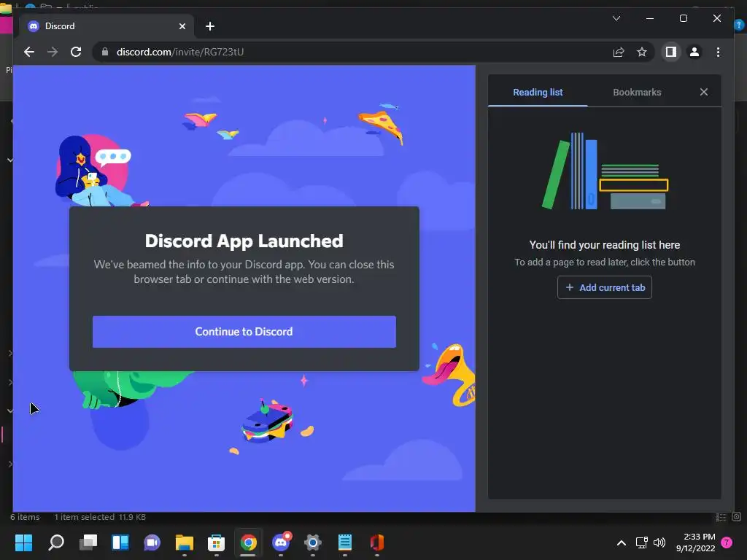
Task: Open Chrome's three-dot menu
Action: click(x=718, y=52)
